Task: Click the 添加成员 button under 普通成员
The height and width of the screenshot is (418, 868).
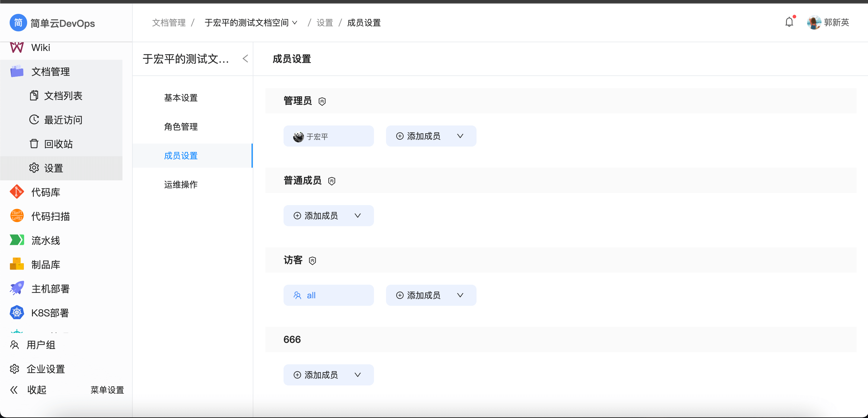Action: (321, 216)
